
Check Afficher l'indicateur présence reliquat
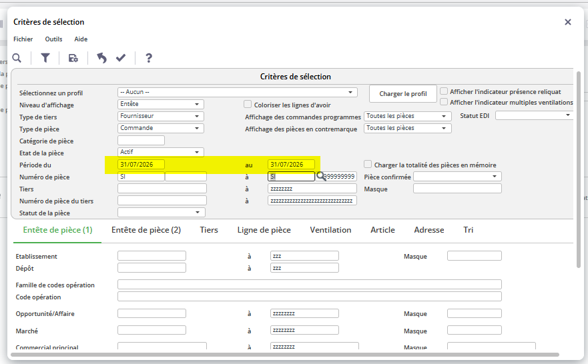(444, 91)
